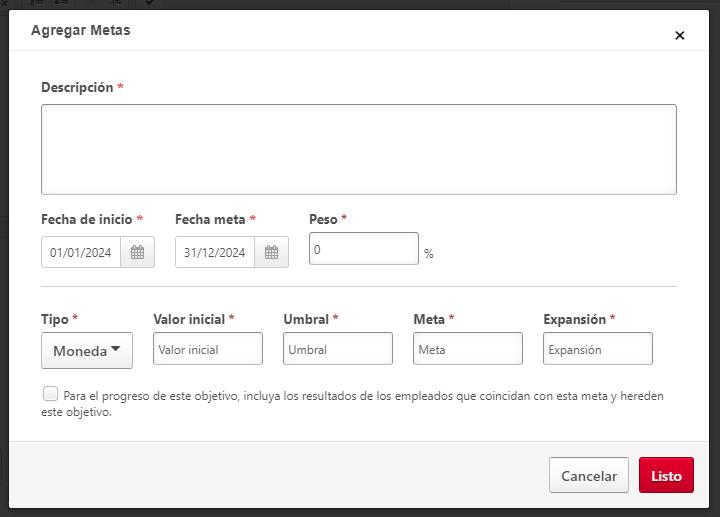The height and width of the screenshot is (517, 720).
Task: Click the Valor inicial input box
Action: (208, 349)
